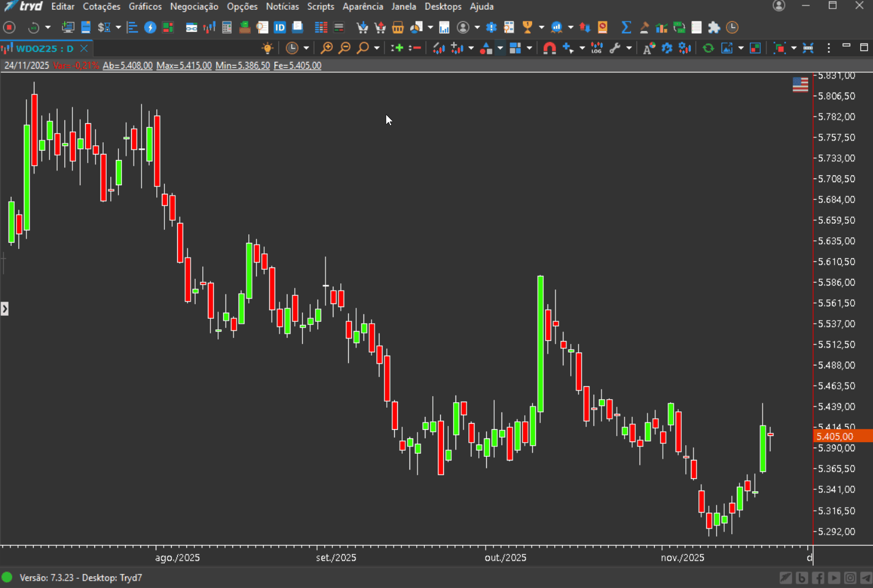Expand dropdown beside user profile toolbar icon

click(477, 28)
